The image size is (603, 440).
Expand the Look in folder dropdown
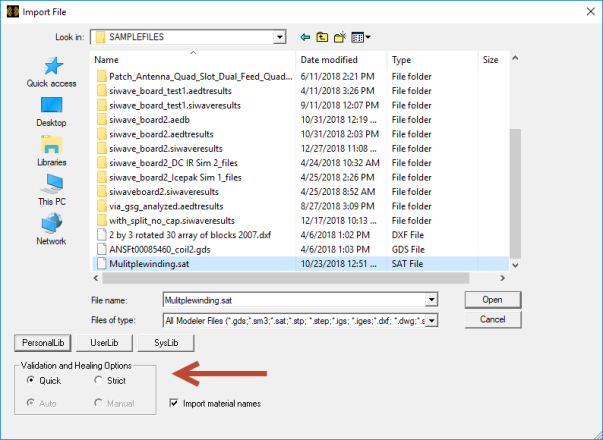click(280, 37)
